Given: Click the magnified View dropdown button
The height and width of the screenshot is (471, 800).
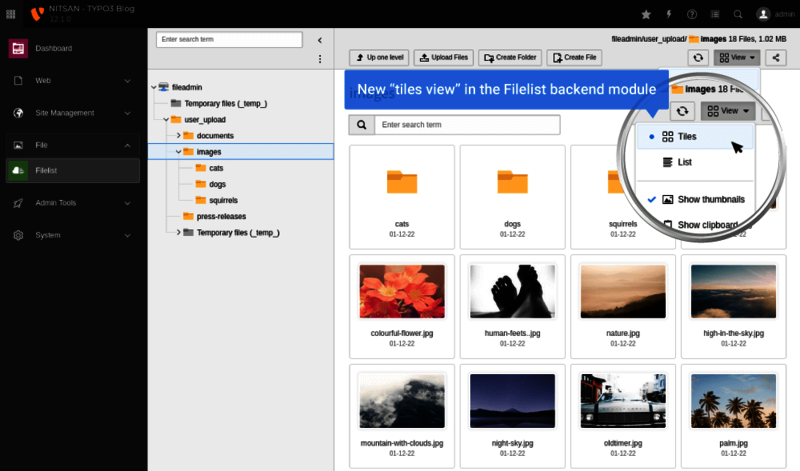Looking at the screenshot, I should (728, 111).
